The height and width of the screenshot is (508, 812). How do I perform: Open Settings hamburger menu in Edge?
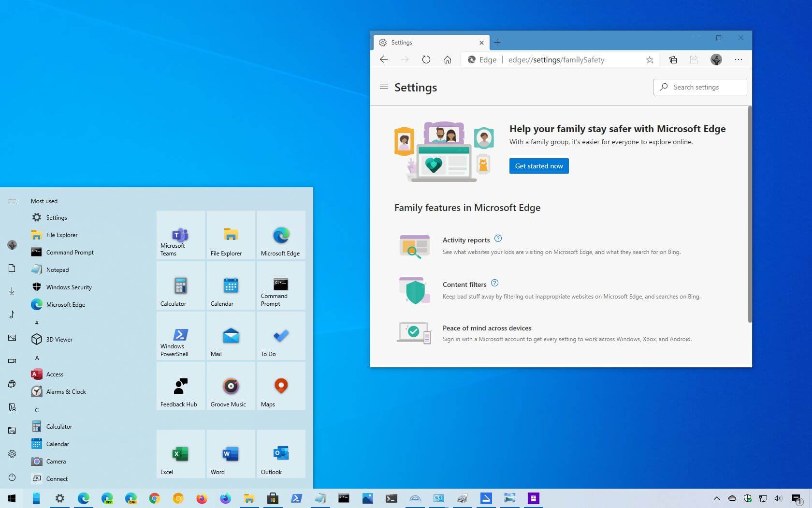pyautogui.click(x=384, y=87)
